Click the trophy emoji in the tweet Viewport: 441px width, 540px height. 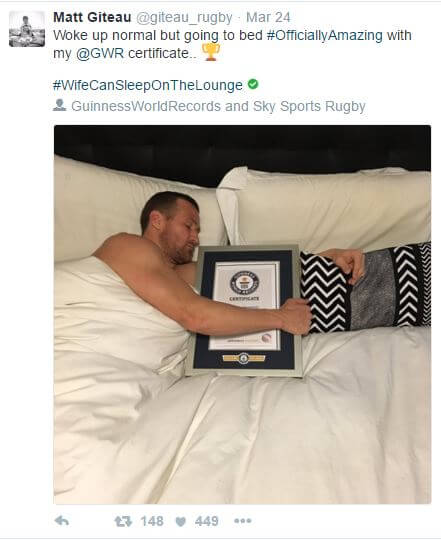pos(211,52)
